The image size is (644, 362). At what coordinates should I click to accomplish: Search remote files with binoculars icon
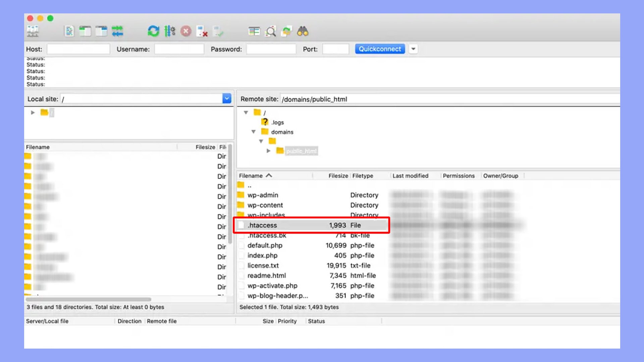coord(303,32)
